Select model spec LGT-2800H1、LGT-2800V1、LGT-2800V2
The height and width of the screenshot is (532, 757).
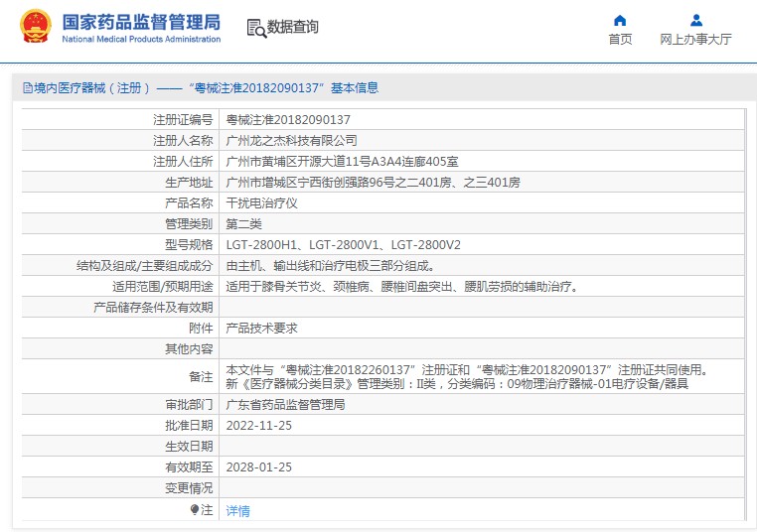coord(344,244)
